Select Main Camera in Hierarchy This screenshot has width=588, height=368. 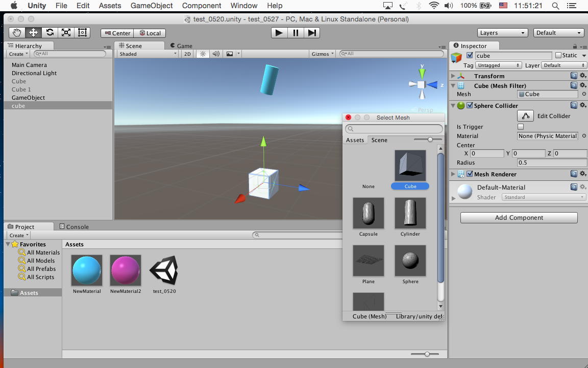coord(29,64)
